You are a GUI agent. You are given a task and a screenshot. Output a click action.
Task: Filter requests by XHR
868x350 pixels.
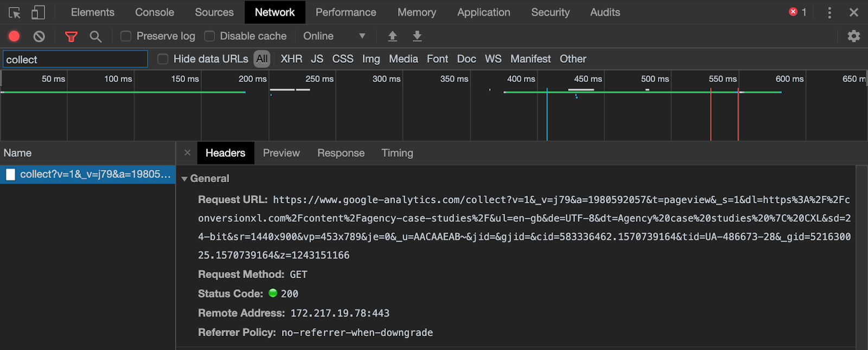[x=291, y=59]
